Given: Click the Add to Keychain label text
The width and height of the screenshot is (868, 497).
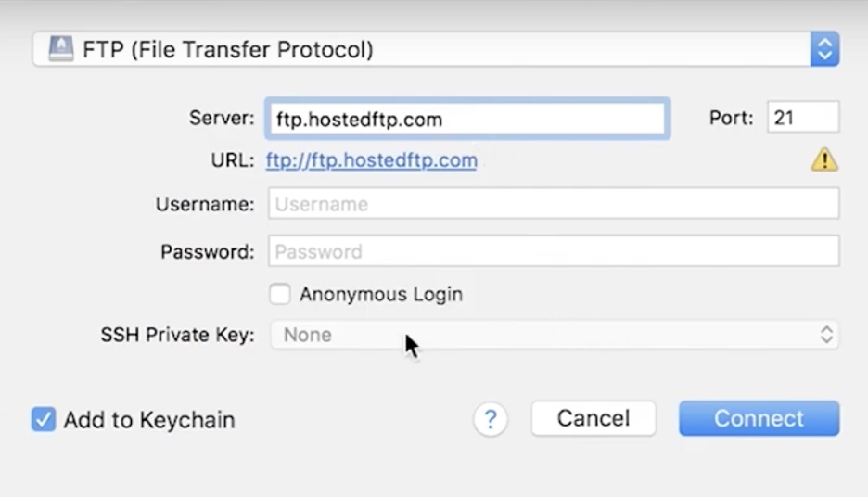Looking at the screenshot, I should pos(149,420).
